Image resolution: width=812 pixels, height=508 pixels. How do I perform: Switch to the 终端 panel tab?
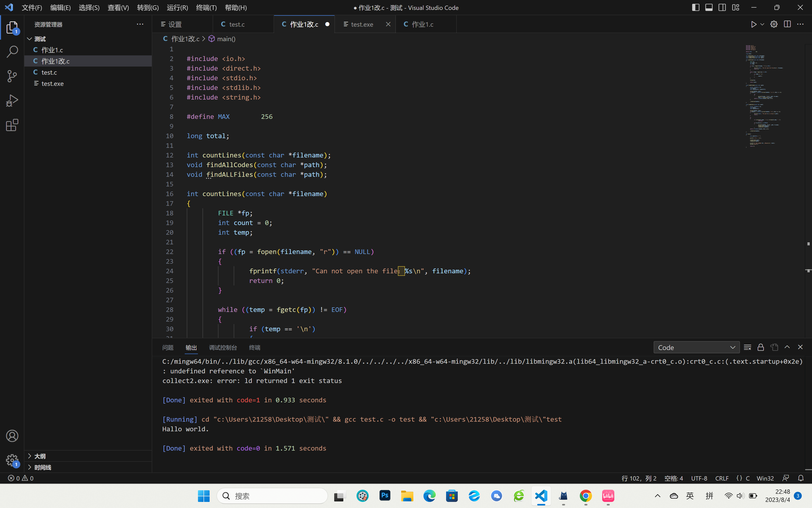pyautogui.click(x=255, y=347)
